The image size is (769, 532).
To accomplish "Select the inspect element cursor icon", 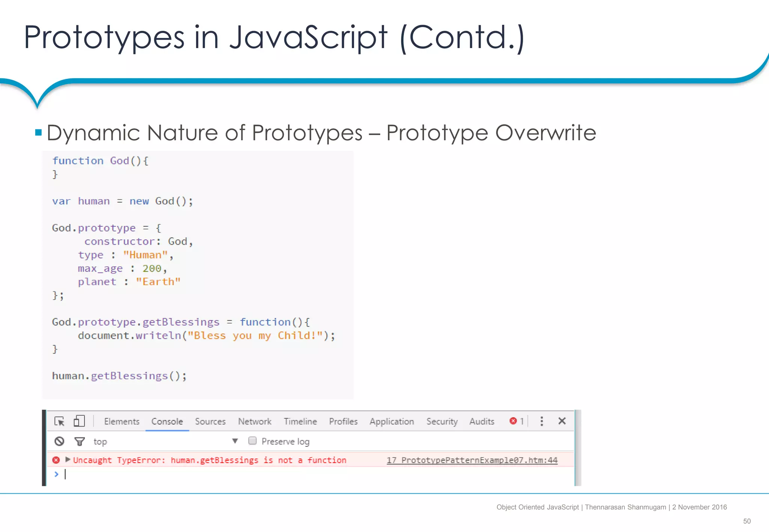I will 59,421.
